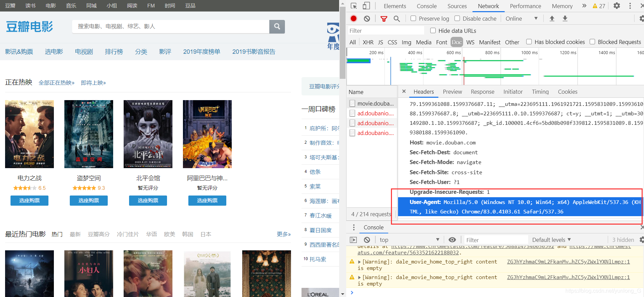Import a HAR file with upload arrow
The image size is (644, 297).
[x=552, y=19]
